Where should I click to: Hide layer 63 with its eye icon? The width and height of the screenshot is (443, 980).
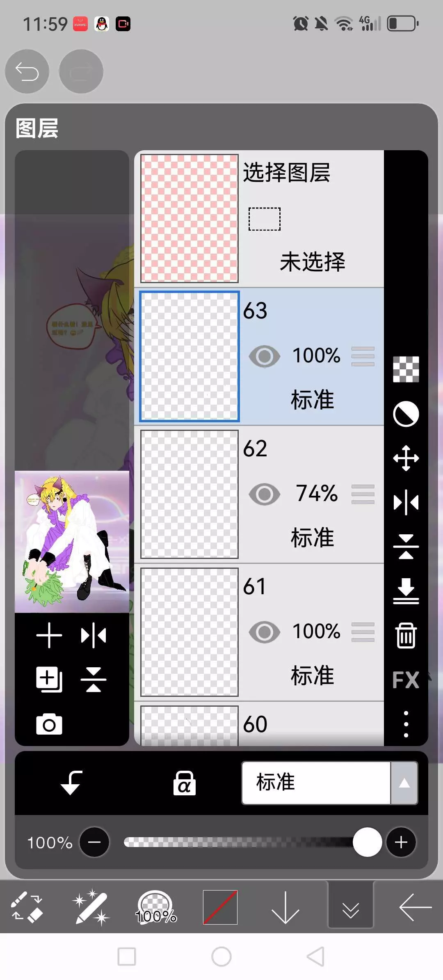(x=265, y=356)
